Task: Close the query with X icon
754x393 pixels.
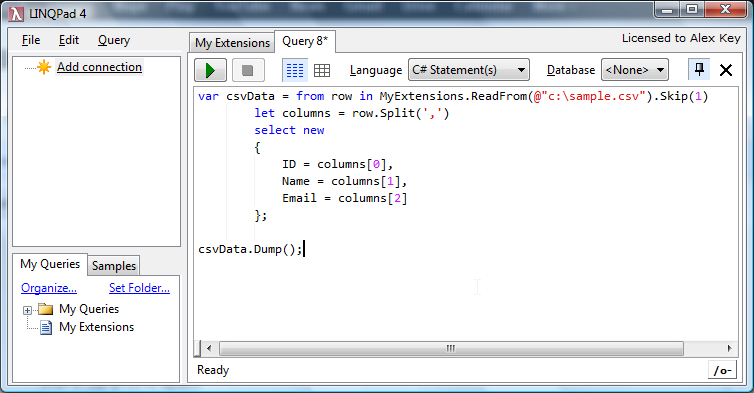Action: pos(726,70)
